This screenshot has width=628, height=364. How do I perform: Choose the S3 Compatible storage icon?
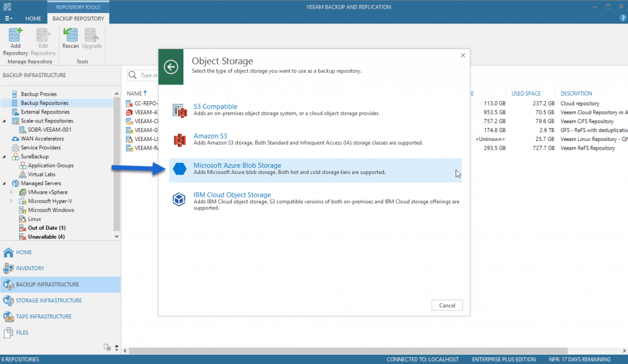pos(180,110)
